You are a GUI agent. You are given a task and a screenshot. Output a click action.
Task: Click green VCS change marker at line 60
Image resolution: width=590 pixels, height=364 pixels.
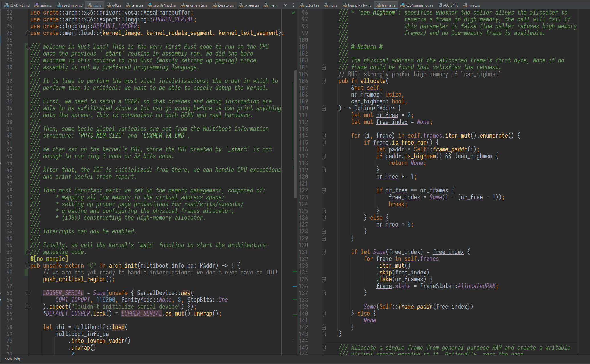26,273
